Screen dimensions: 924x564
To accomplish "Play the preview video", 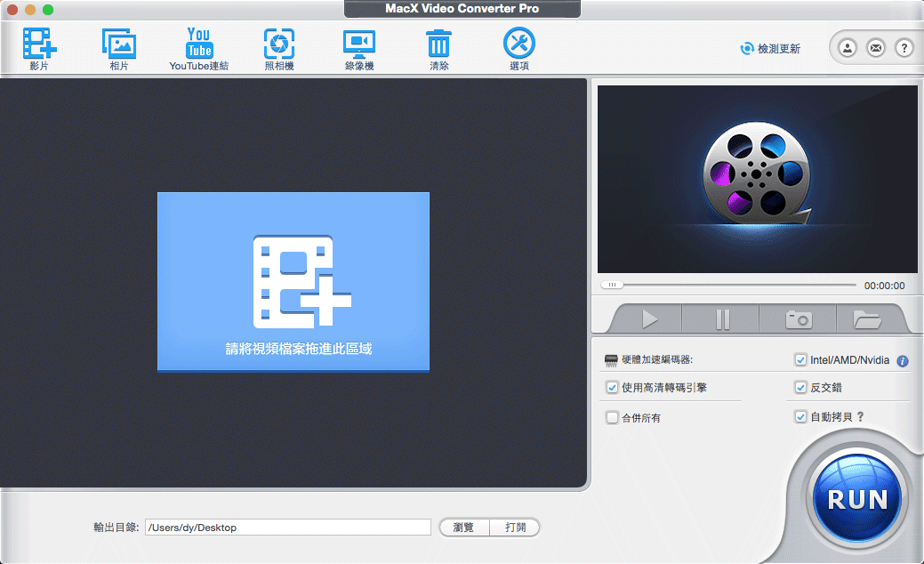I will point(649,319).
